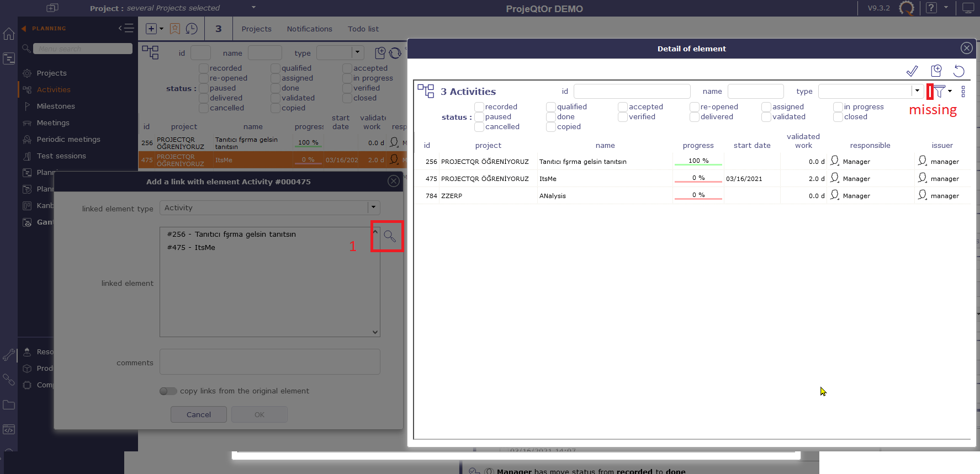Toggle copy links from the original element

pyautogui.click(x=168, y=391)
